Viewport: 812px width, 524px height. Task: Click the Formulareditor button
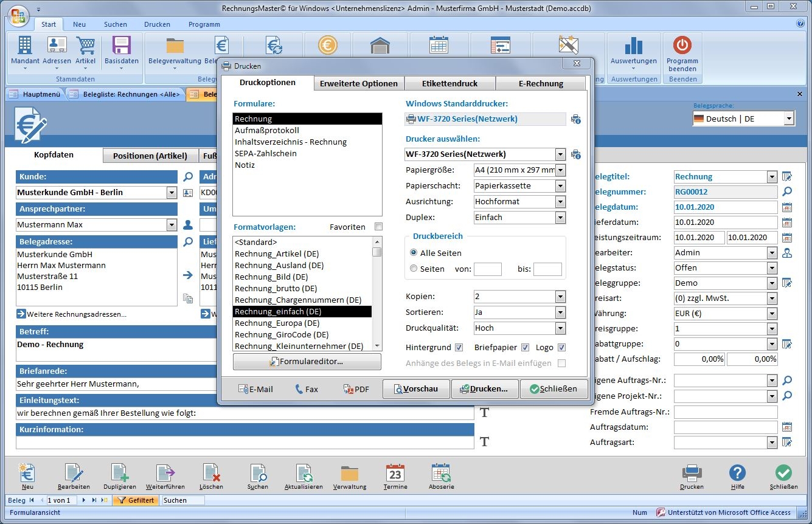click(307, 362)
